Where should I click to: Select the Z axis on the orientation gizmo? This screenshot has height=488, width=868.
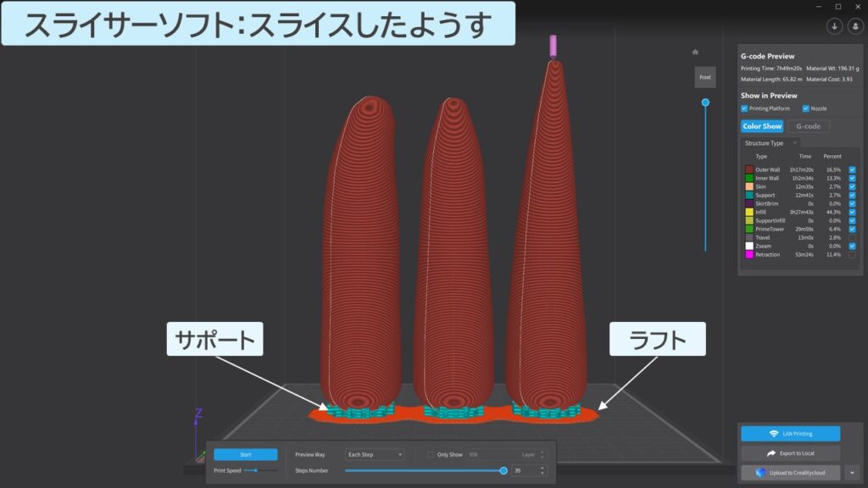tap(200, 411)
